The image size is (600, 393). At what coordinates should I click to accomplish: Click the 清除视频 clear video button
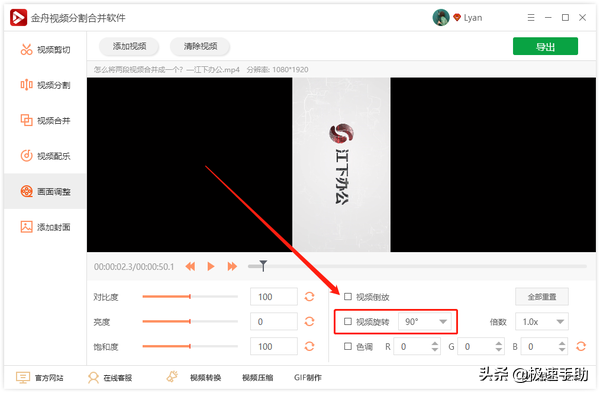point(200,46)
